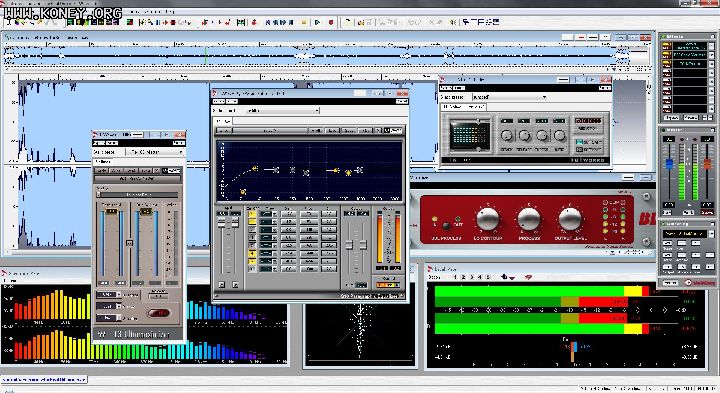Click the plugin tab in the Waves EQ window
Screen dimensions: 720x393
223,121
